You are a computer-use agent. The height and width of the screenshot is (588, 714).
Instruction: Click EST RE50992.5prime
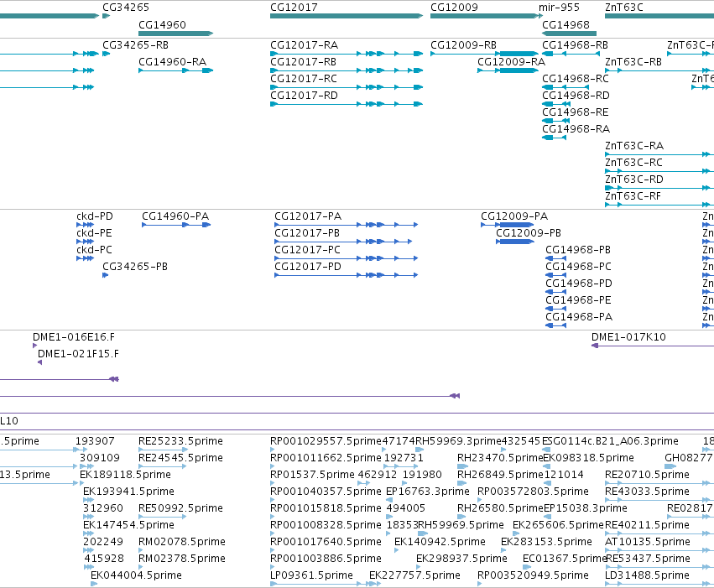pyautogui.click(x=180, y=508)
